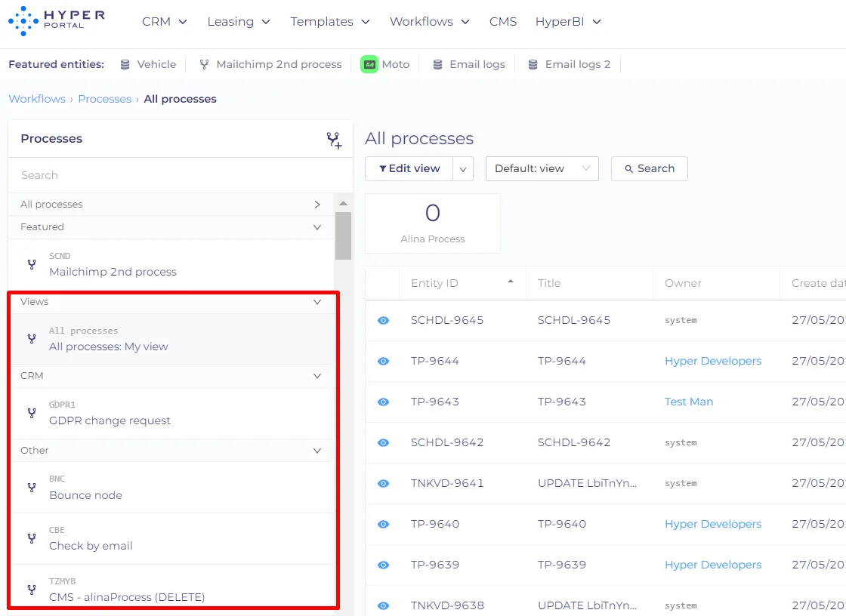Image resolution: width=846 pixels, height=616 pixels.
Task: Open the Default: view dropdown
Action: (x=542, y=169)
